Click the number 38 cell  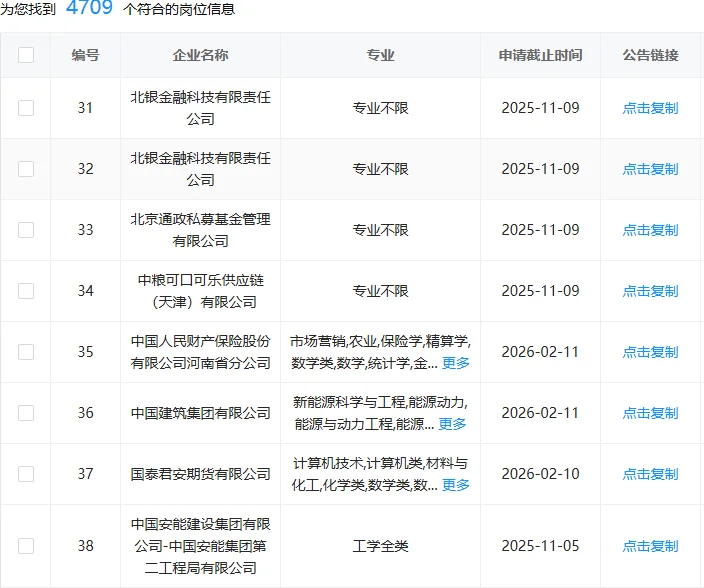(85, 546)
